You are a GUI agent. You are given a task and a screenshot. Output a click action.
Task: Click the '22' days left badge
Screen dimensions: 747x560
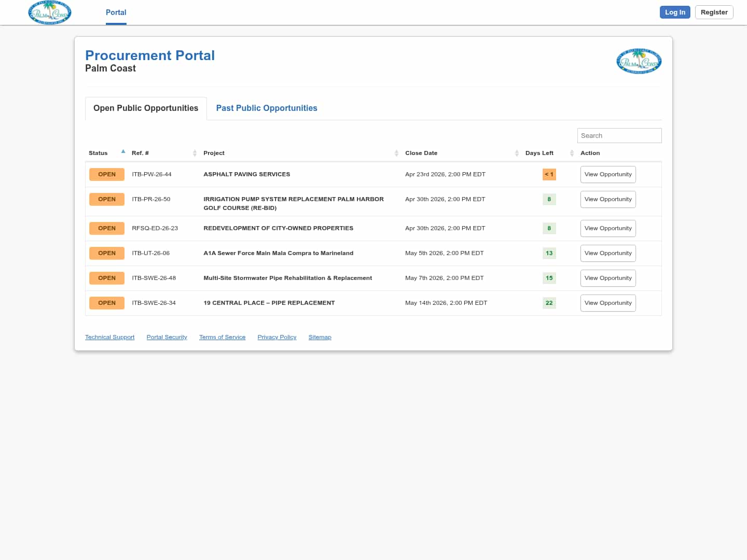(x=549, y=303)
